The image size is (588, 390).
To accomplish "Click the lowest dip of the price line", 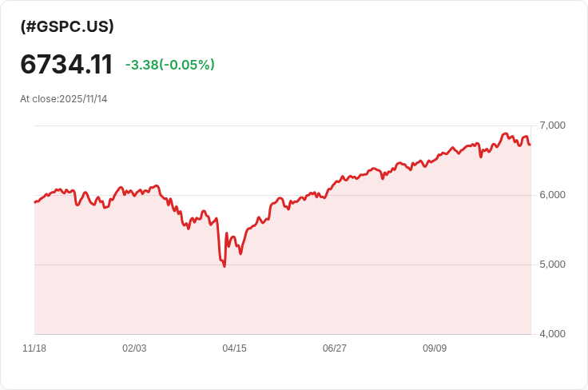I will (x=224, y=266).
